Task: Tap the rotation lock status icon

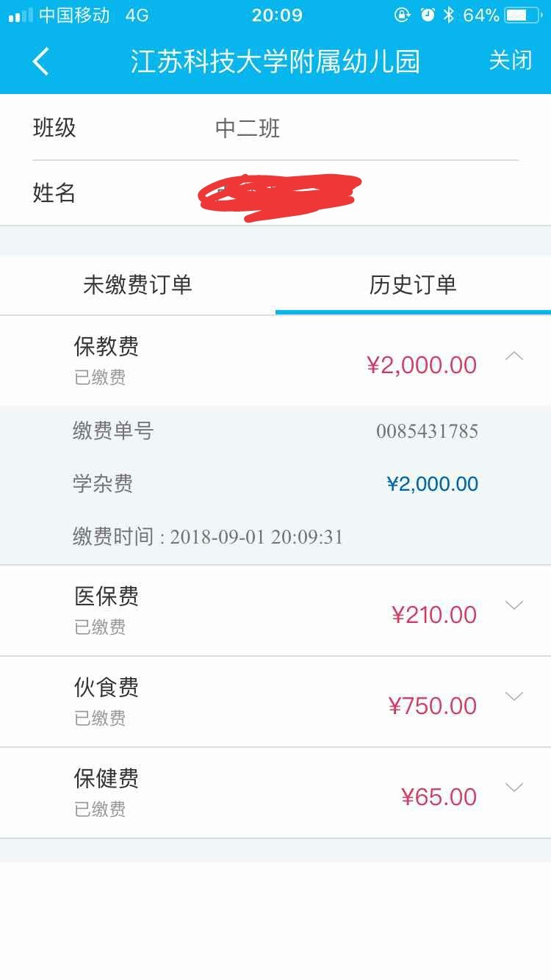Action: coord(402,15)
